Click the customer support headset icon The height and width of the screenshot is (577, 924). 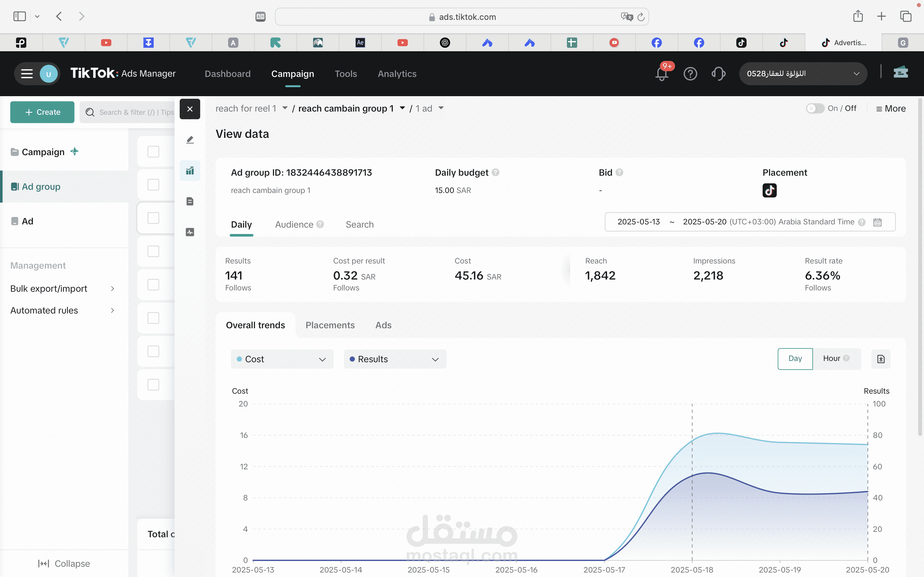tap(718, 73)
